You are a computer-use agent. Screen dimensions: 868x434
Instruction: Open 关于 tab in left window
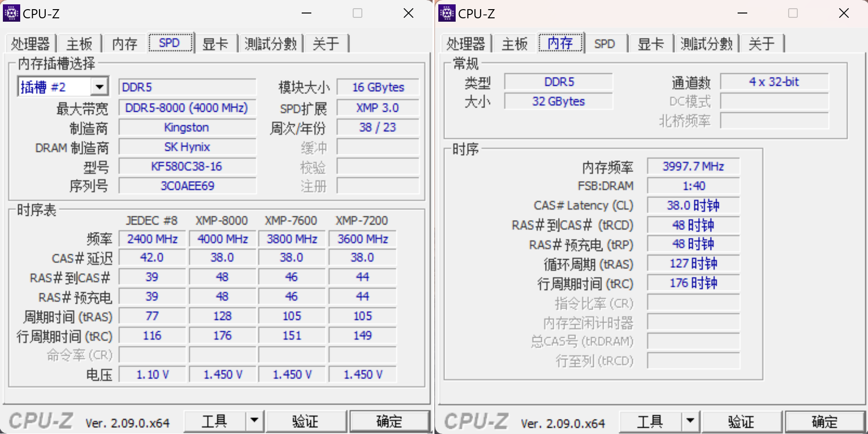tap(326, 44)
